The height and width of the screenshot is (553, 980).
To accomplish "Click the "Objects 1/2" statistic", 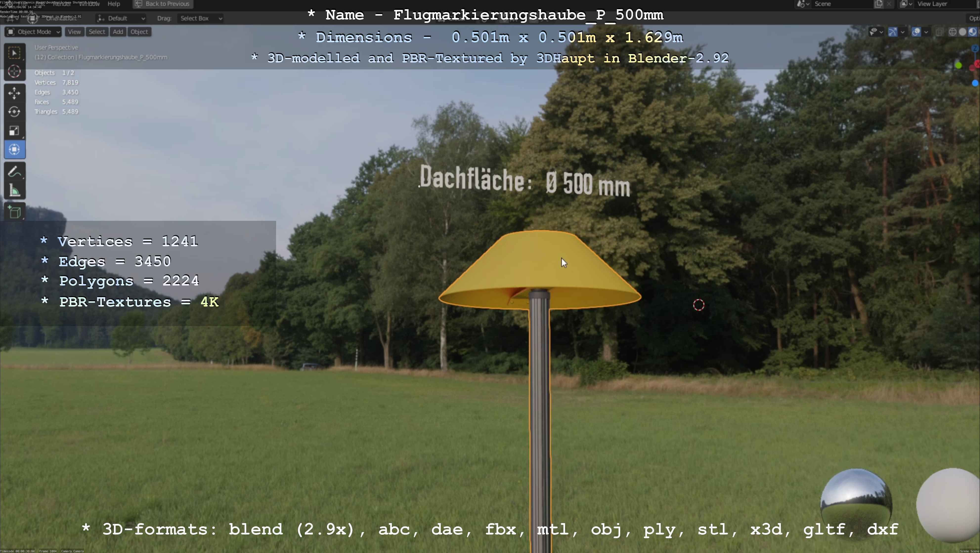I will [54, 73].
